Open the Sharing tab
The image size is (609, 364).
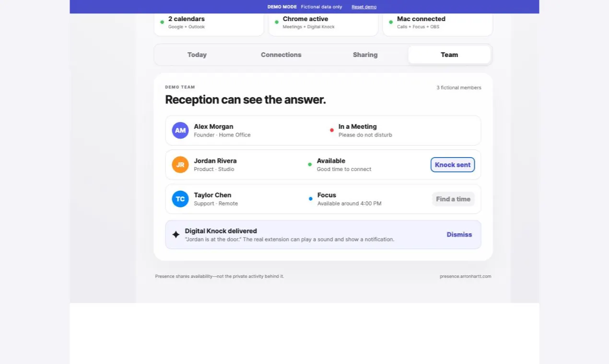[x=365, y=55]
